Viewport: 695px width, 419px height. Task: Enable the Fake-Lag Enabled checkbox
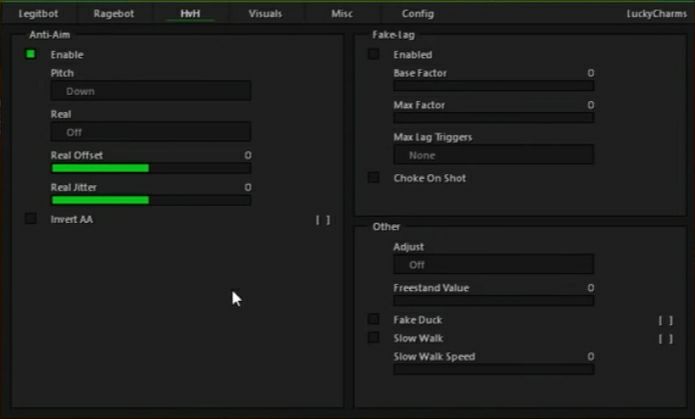[374, 54]
